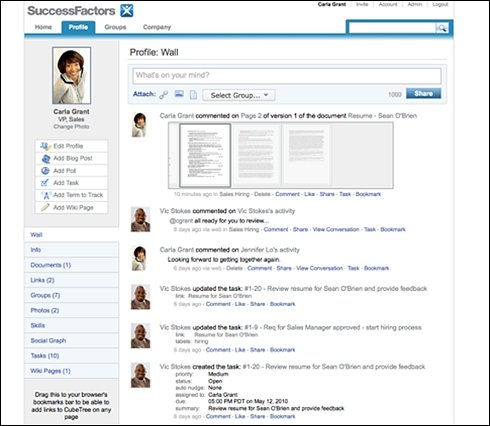This screenshot has height=426, width=490.
Task: Click Logout in the top bar
Action: point(440,4)
